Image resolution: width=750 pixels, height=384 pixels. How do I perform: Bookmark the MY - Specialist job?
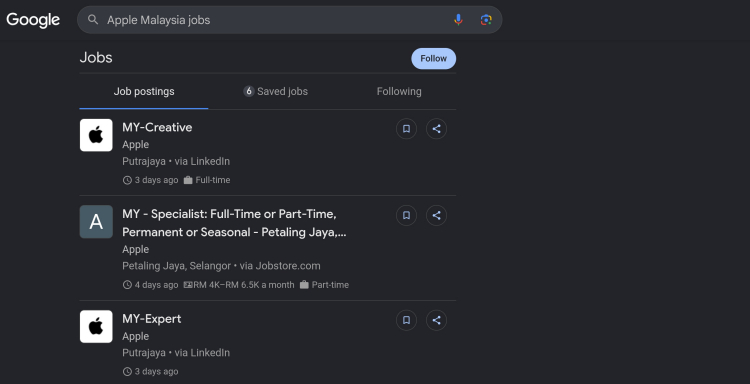(406, 215)
